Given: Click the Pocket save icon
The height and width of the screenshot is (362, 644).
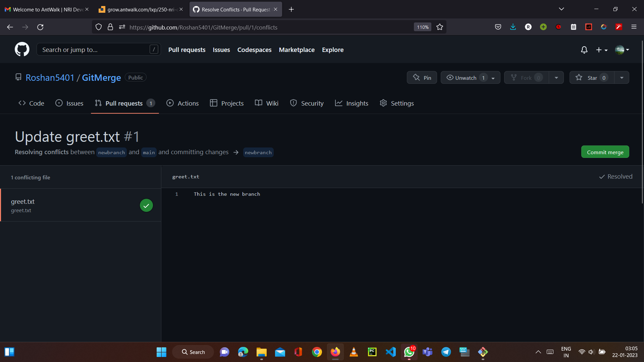Looking at the screenshot, I should coord(498,27).
